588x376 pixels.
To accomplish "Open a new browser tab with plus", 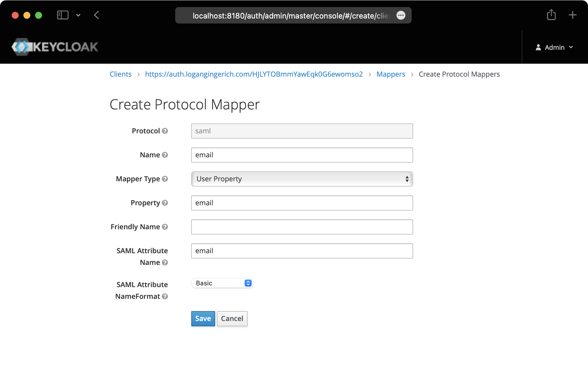I will (572, 15).
